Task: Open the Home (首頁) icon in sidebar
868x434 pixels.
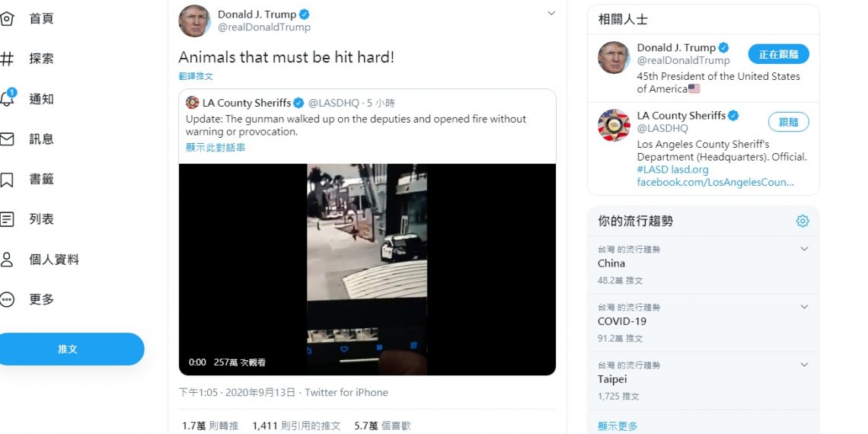Action: pyautogui.click(x=6, y=19)
